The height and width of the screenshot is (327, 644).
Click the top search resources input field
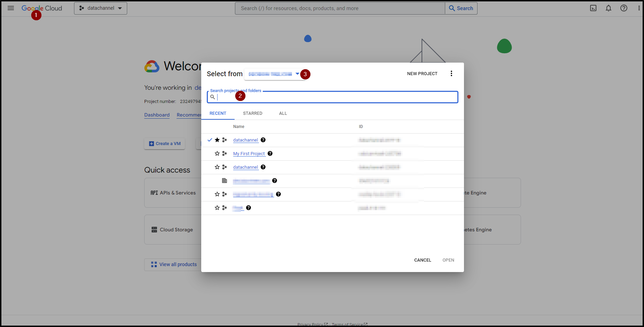pyautogui.click(x=340, y=8)
